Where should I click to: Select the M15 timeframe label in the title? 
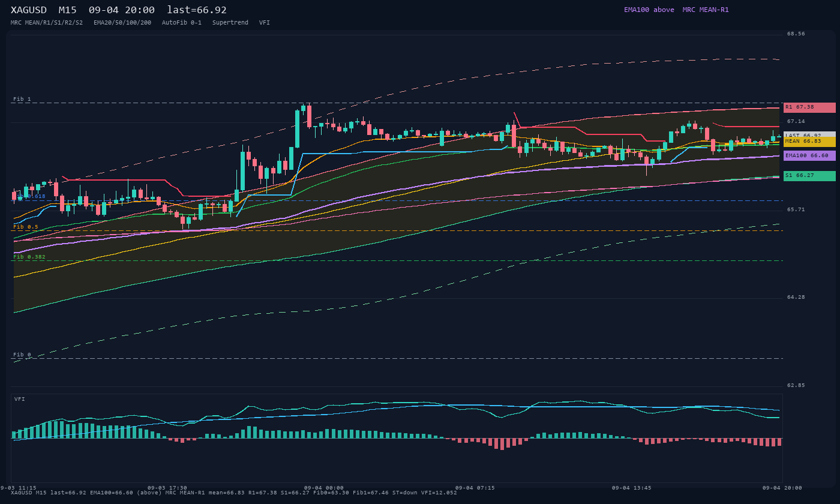[x=67, y=10]
